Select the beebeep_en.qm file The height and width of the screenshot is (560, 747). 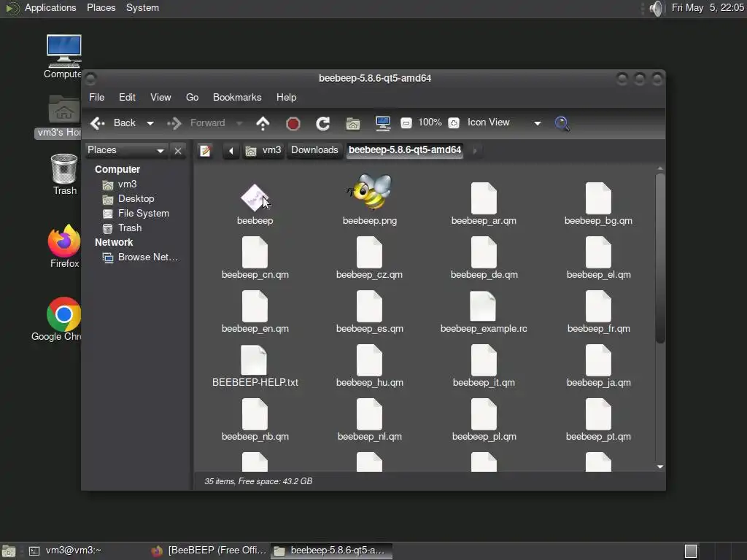point(255,311)
